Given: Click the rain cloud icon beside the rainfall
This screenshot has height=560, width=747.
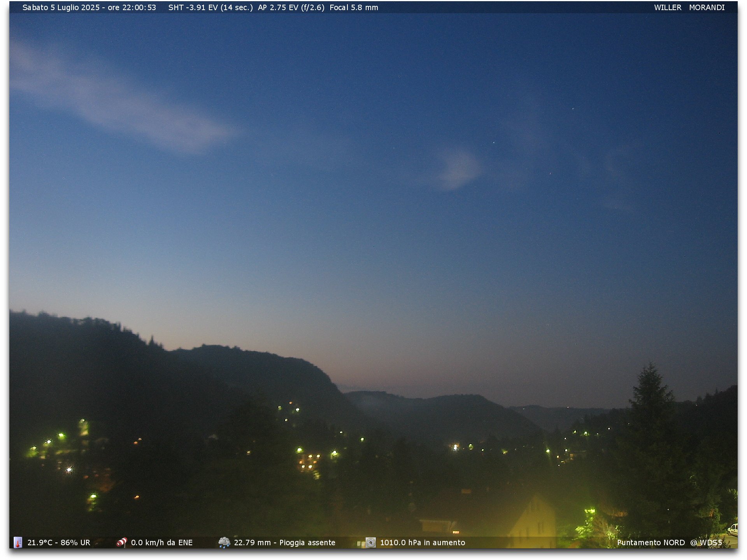Looking at the screenshot, I should pyautogui.click(x=224, y=542).
